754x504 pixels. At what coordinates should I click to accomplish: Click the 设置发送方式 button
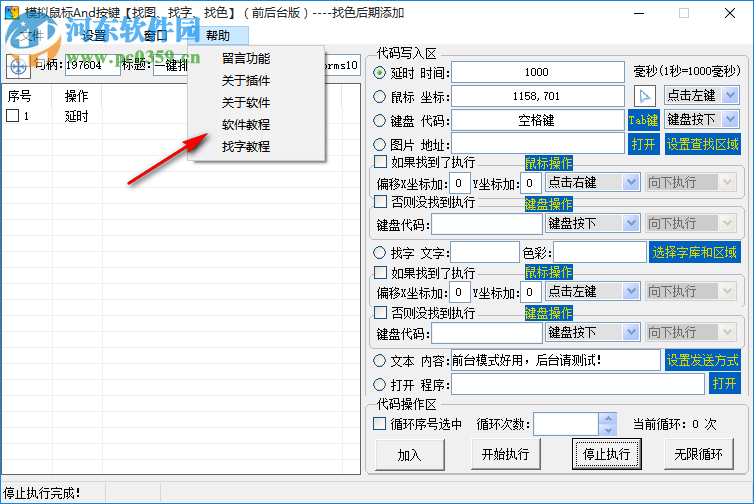703,360
